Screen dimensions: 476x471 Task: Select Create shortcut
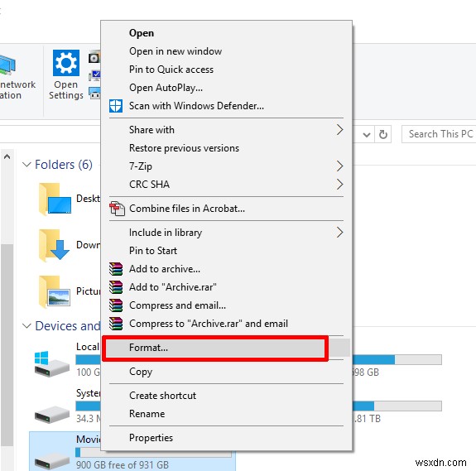(x=226, y=396)
